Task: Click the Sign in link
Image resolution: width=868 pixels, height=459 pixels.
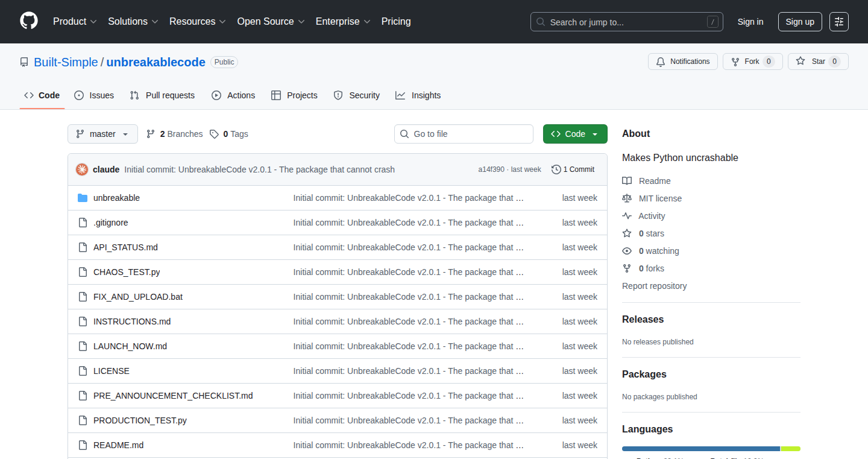Action: [x=750, y=22]
